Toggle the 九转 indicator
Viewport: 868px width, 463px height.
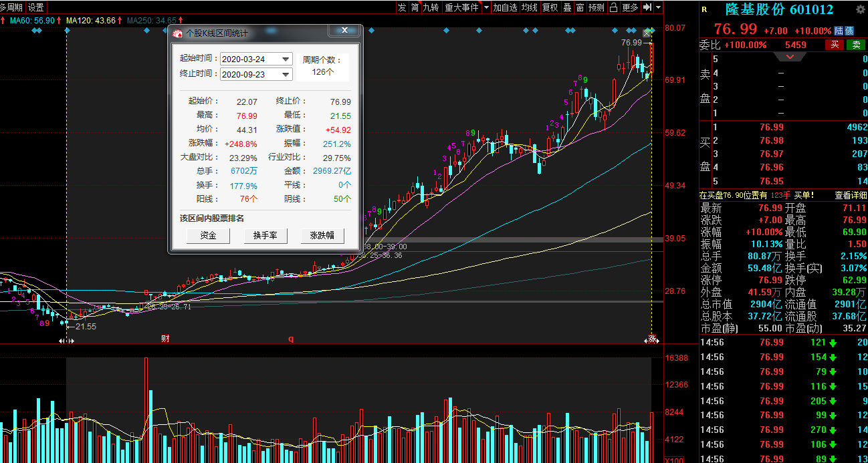(431, 7)
